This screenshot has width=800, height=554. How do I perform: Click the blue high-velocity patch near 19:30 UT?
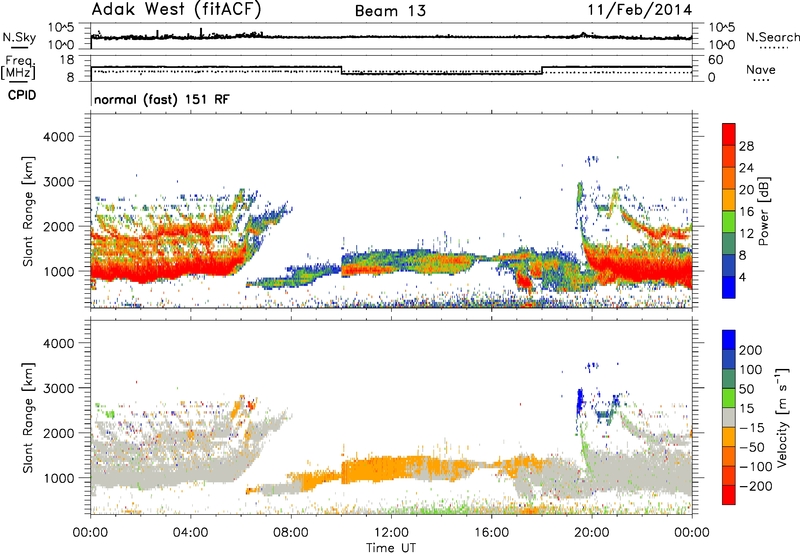(x=579, y=402)
